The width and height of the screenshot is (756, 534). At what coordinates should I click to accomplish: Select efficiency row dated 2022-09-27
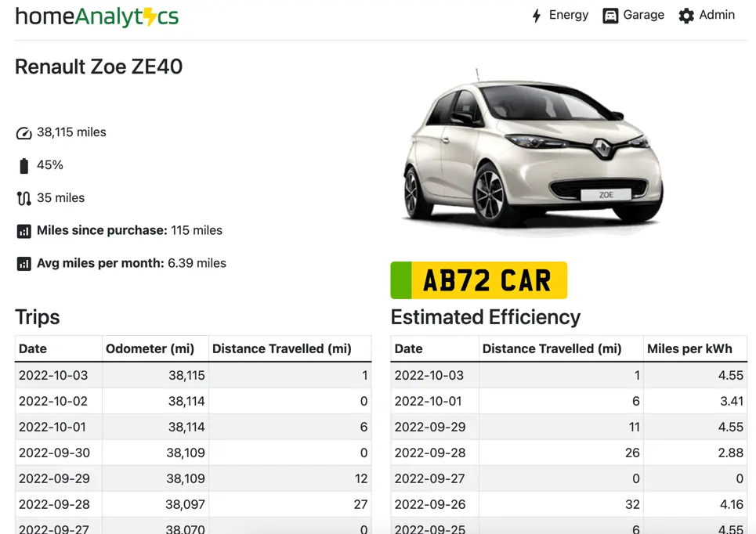[x=569, y=478]
